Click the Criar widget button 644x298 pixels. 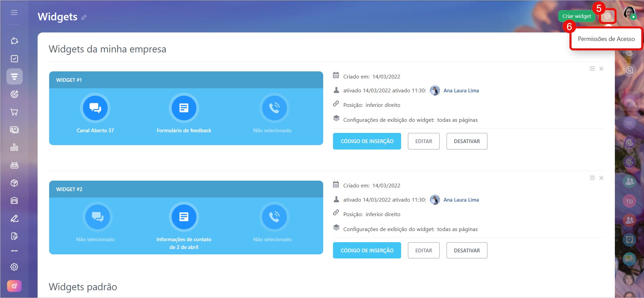[x=576, y=16]
